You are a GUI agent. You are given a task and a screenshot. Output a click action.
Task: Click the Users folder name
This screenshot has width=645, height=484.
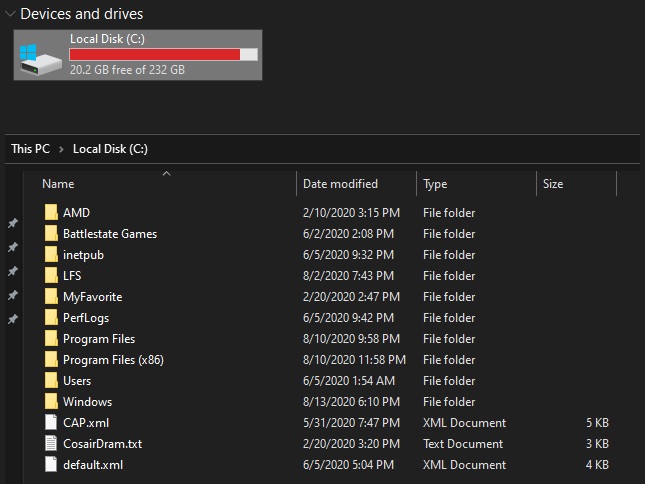[77, 381]
